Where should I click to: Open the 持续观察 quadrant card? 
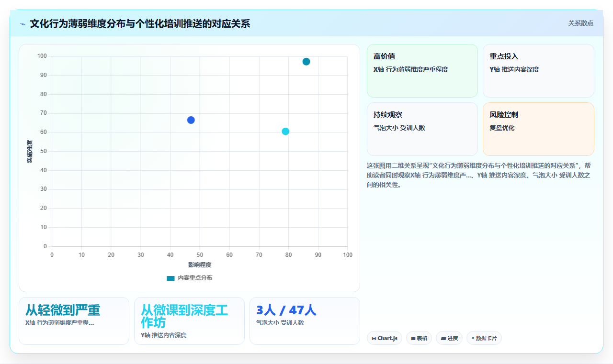coord(422,129)
